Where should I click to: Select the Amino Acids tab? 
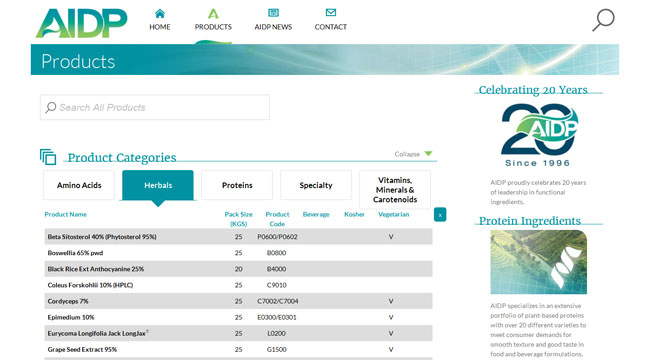(79, 185)
